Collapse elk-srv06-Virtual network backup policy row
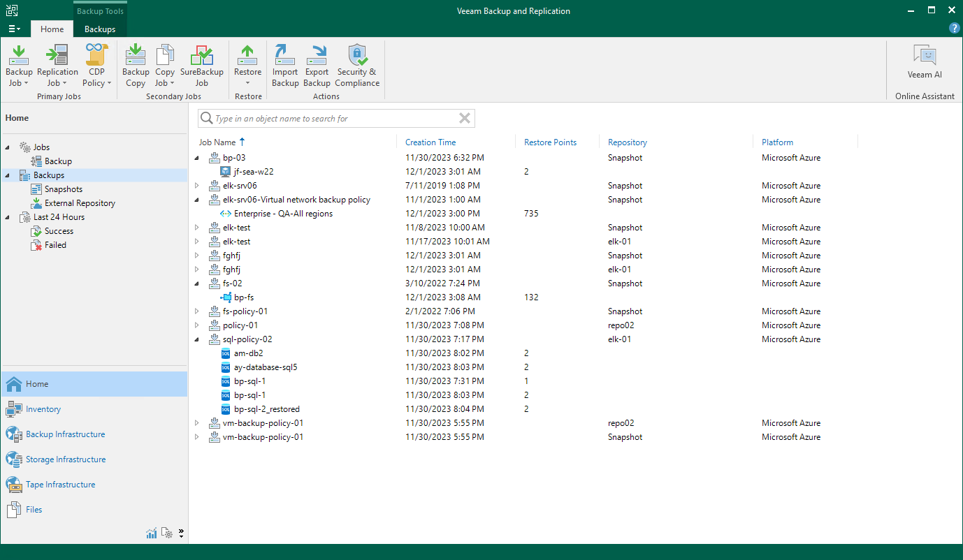The width and height of the screenshot is (963, 560). pyautogui.click(x=197, y=200)
